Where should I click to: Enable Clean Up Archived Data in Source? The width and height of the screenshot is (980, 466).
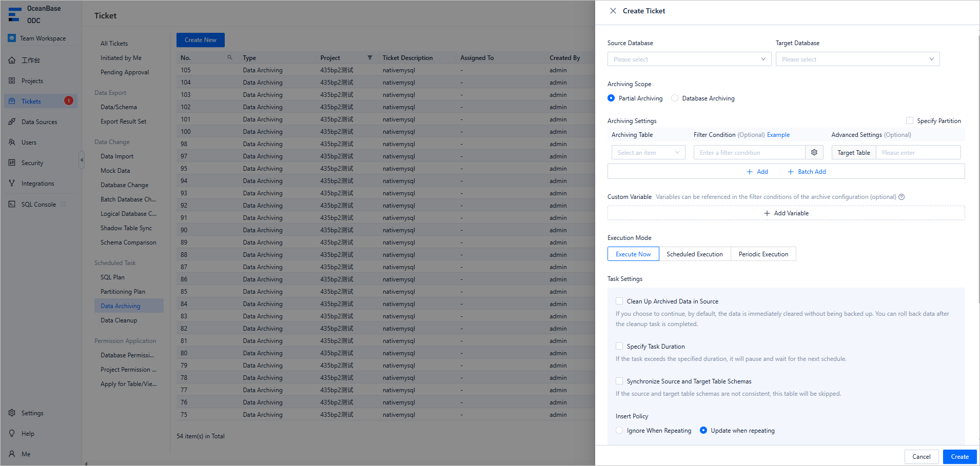tap(619, 301)
